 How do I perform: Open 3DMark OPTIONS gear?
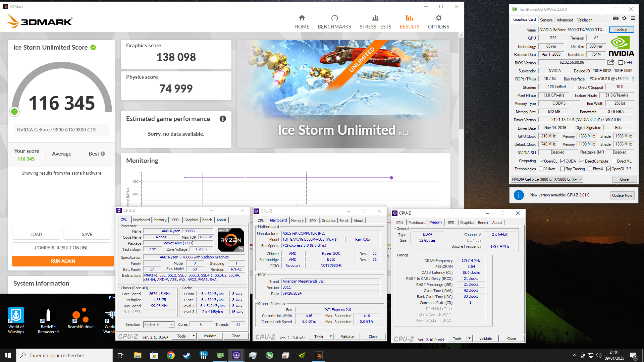tap(438, 22)
